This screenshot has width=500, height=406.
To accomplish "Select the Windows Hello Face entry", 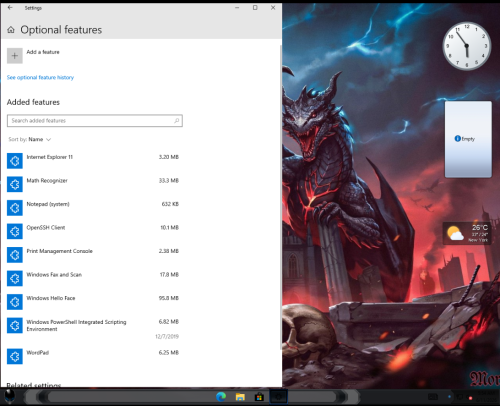I will click(93, 302).
